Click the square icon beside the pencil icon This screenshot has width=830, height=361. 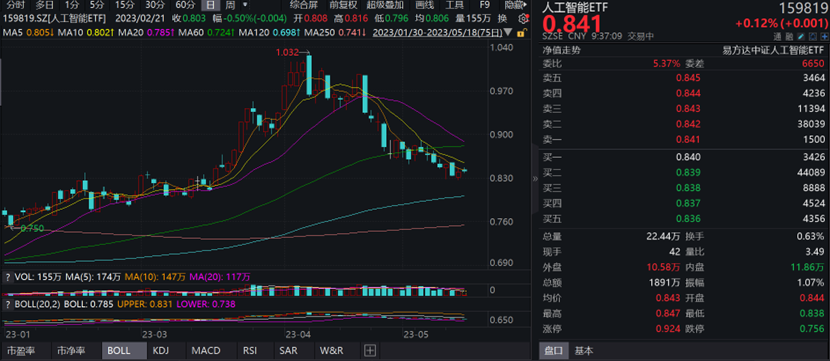coord(813,37)
